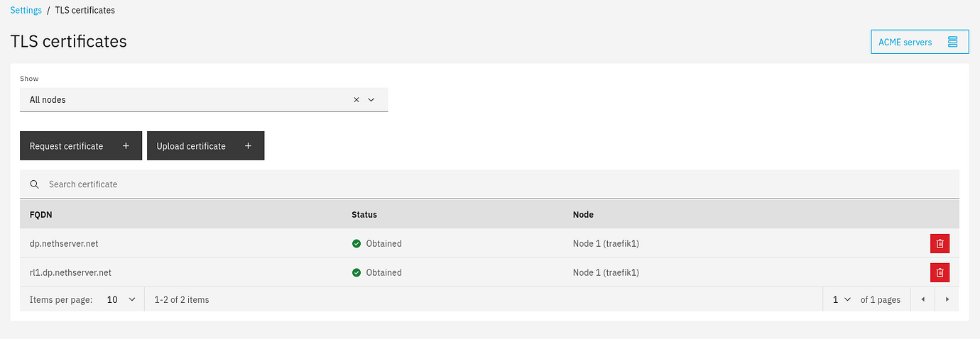
Task: Delete the dp.nethserver.net certificate
Action: (940, 243)
